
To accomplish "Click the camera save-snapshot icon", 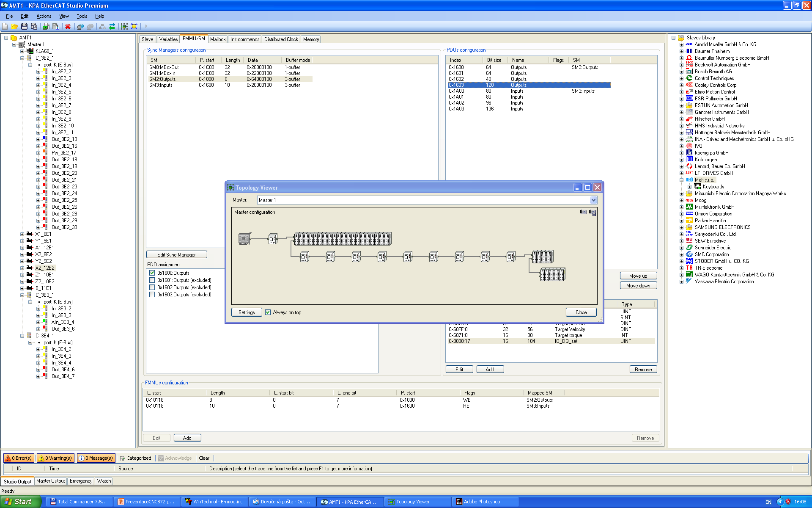I will pyautogui.click(x=593, y=212).
